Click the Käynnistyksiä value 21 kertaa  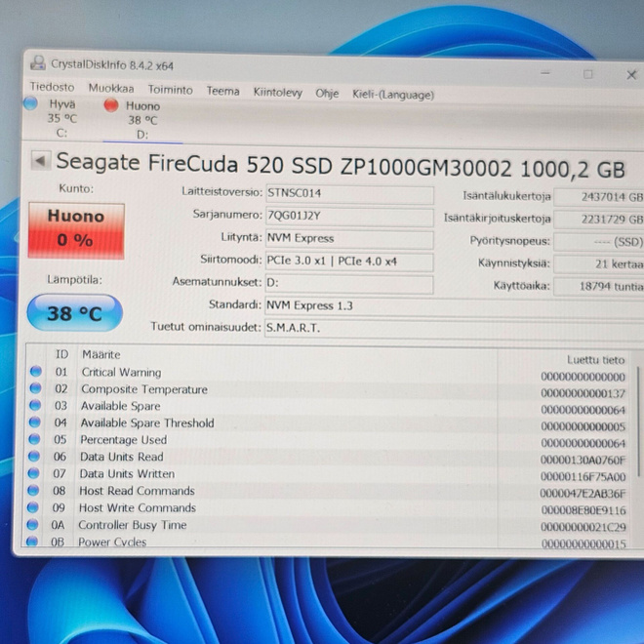[599, 264]
